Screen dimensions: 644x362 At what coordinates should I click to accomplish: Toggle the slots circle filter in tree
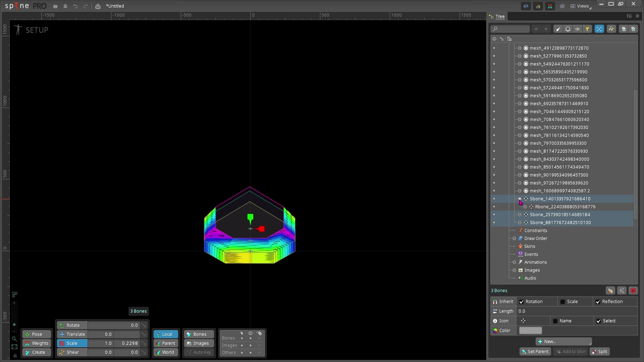click(568, 29)
